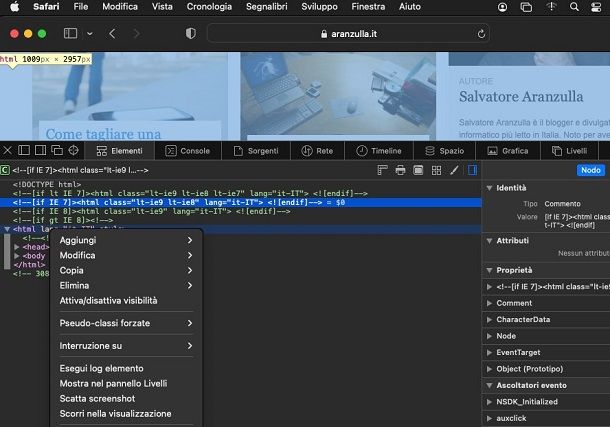610x427 pixels.
Task: Switch to the Console tab
Action: click(x=188, y=151)
